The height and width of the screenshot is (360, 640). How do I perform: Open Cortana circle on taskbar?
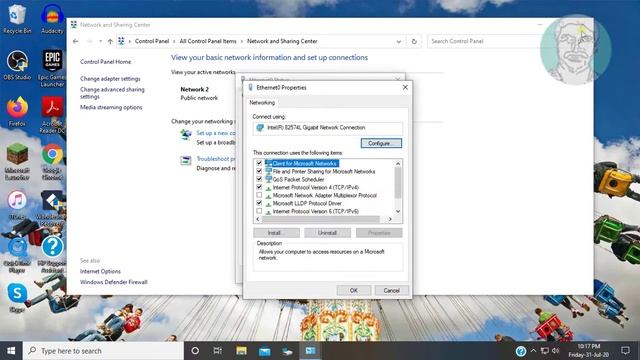coord(195,351)
